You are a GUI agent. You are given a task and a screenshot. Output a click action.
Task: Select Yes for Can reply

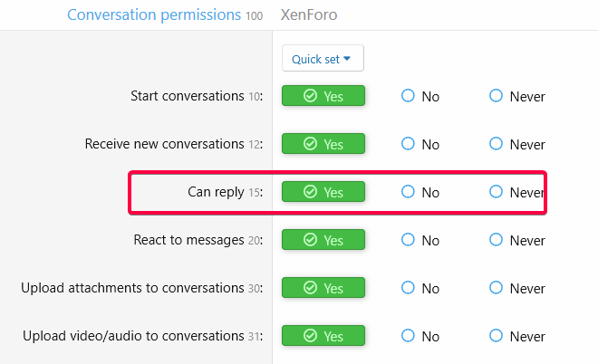click(323, 192)
